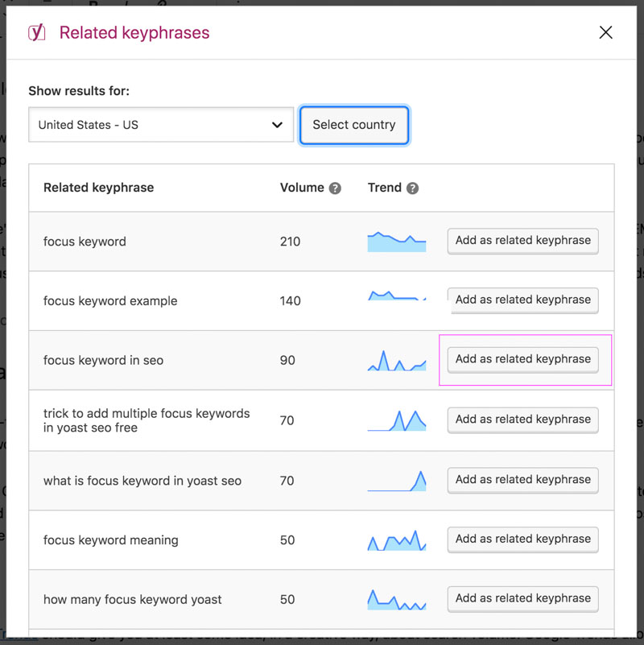Open the United States - US country dropdown
Screen dimensions: 644x645
click(161, 125)
